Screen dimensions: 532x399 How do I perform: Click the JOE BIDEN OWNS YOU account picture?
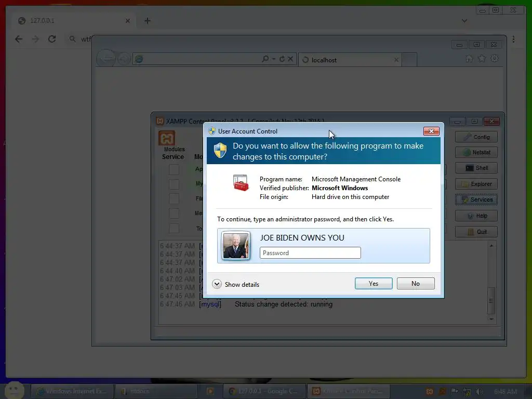tap(236, 246)
